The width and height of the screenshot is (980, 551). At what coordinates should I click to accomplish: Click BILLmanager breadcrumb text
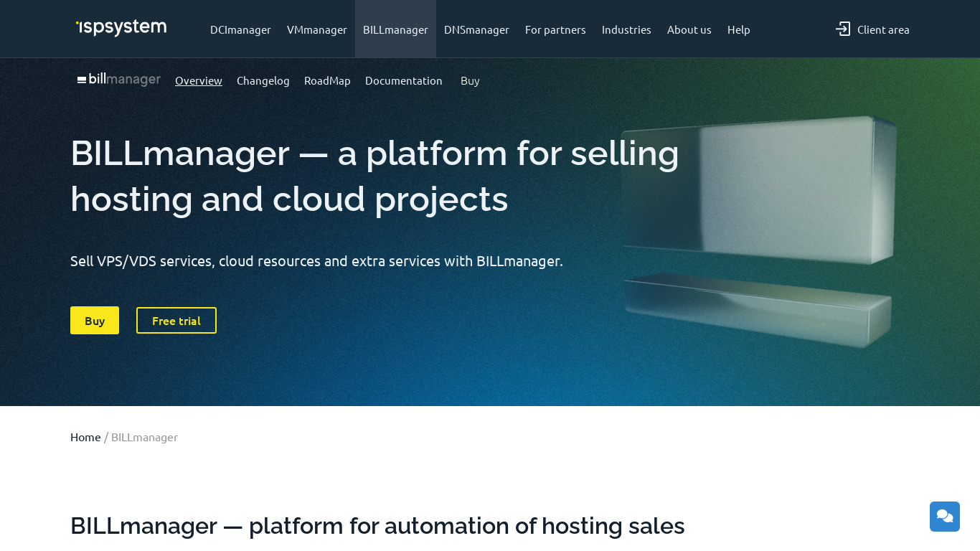click(x=144, y=437)
